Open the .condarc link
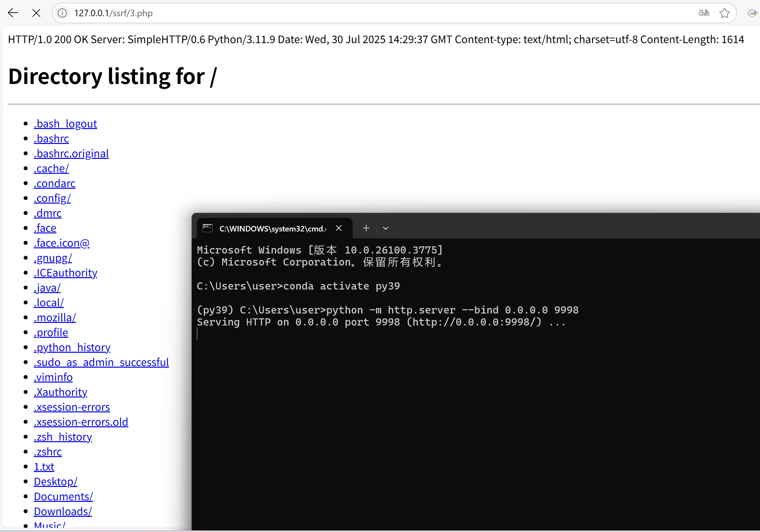Image resolution: width=760 pixels, height=532 pixels. click(x=54, y=183)
